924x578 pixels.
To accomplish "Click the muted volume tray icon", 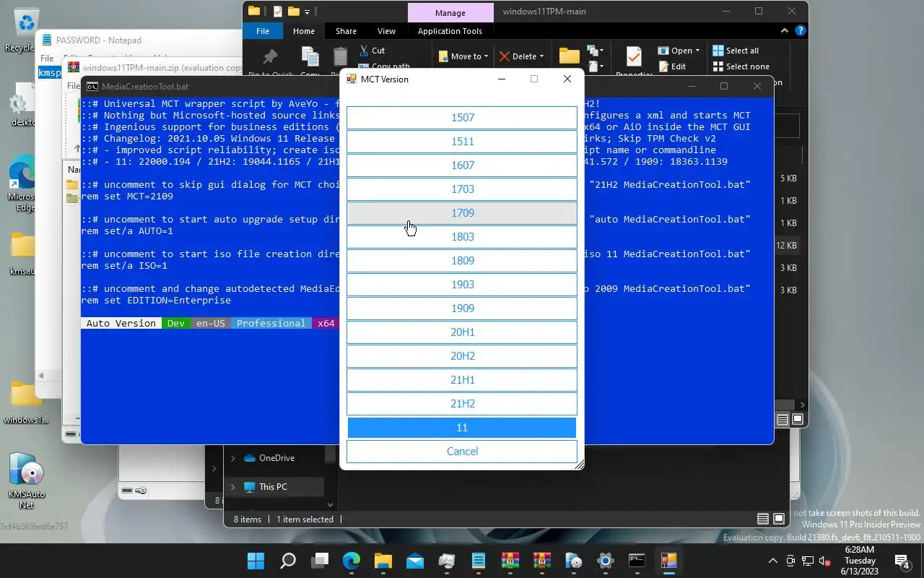I will (x=824, y=561).
